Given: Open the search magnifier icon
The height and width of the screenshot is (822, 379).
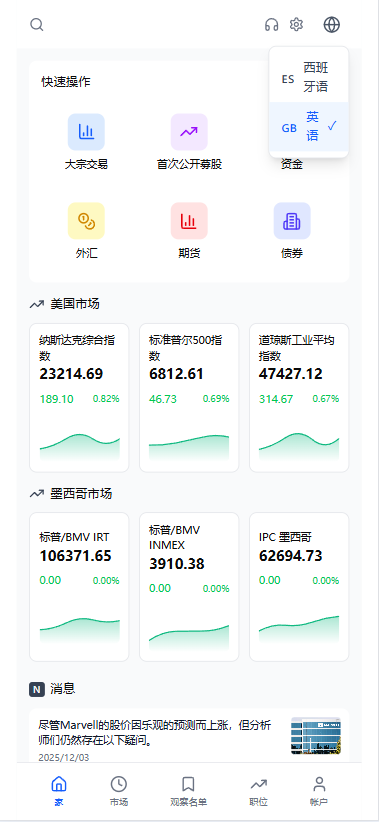Looking at the screenshot, I should coord(37,25).
